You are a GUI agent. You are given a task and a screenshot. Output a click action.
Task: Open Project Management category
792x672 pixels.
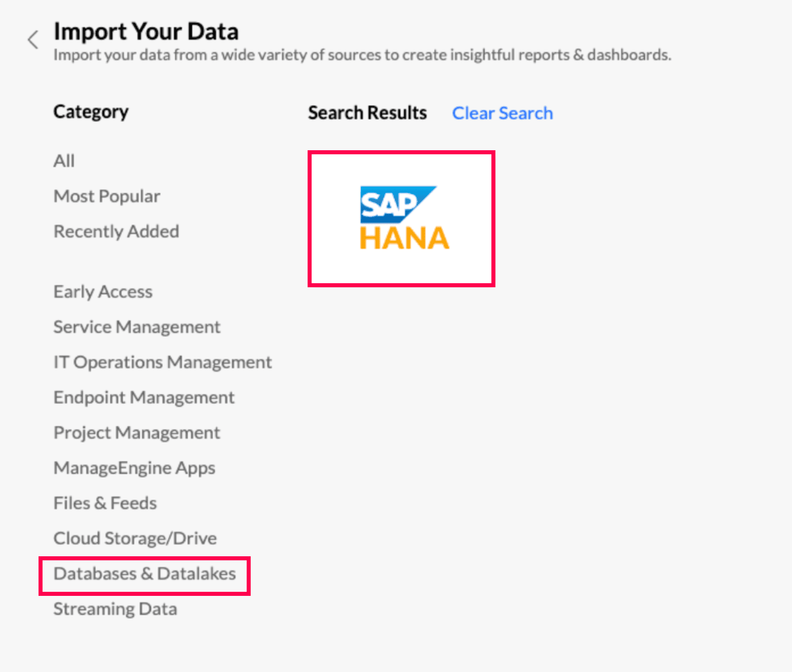pos(137,433)
